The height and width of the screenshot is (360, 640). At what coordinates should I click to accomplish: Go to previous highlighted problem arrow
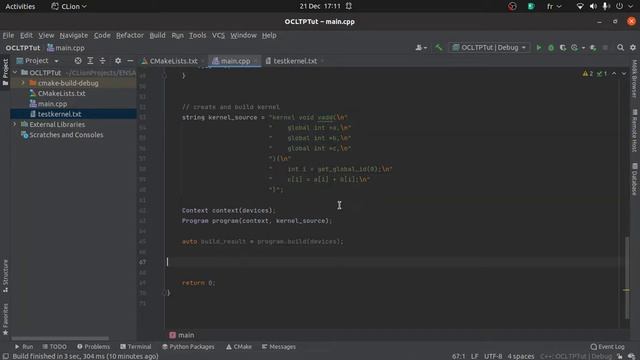tap(614, 73)
